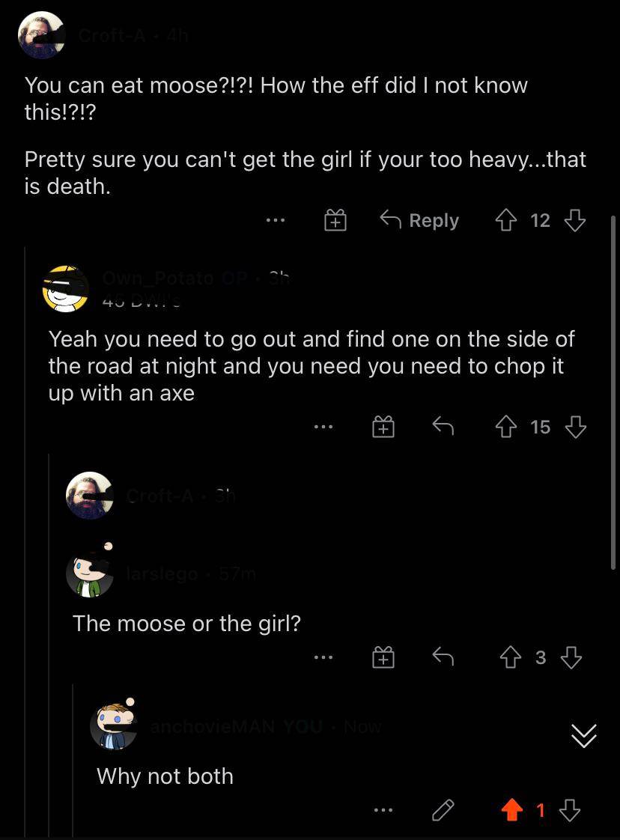The image size is (620, 840).
Task: Click the reply arrow on Own_Potato's comment
Action: pyautogui.click(x=443, y=427)
